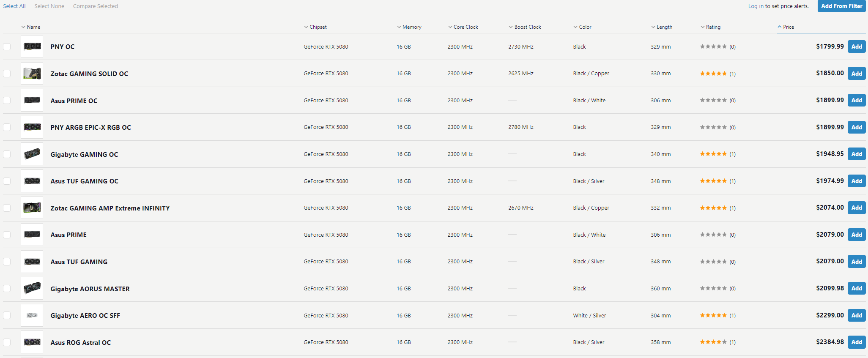Click the Price column ascending sort arrow
Viewport: 868px width, 358px height.
[x=780, y=27]
